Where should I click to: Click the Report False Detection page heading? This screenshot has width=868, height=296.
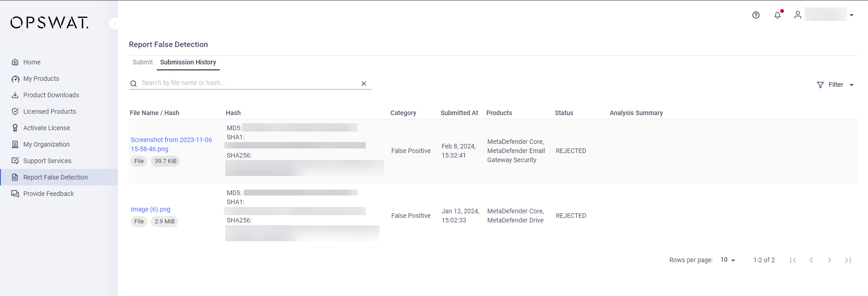tap(168, 44)
